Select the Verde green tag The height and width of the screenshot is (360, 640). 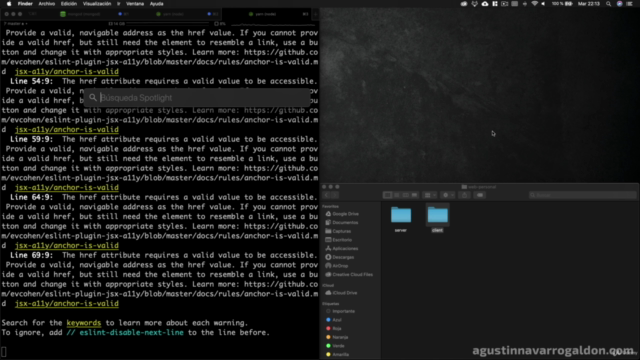[x=335, y=346]
